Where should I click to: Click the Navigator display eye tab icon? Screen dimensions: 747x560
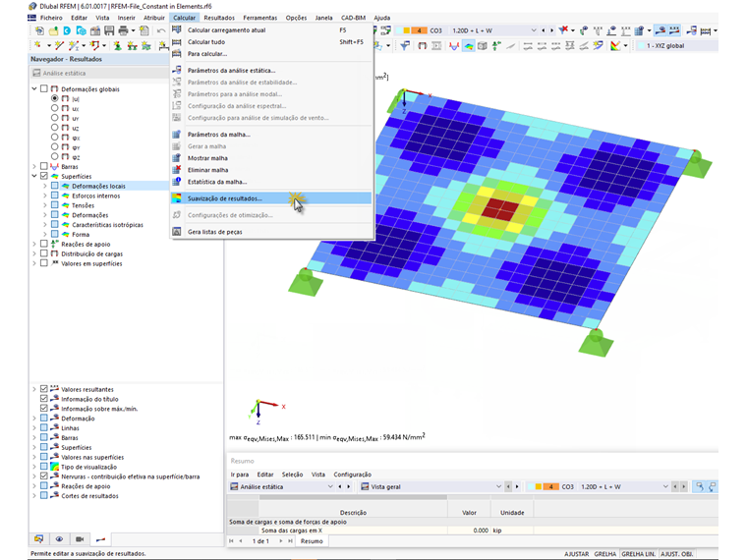click(x=59, y=539)
